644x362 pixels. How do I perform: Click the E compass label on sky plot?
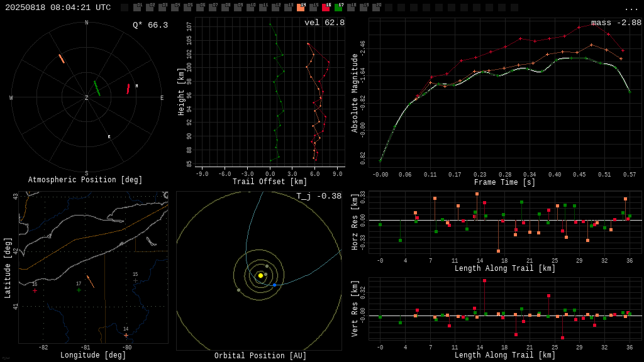click(x=162, y=97)
